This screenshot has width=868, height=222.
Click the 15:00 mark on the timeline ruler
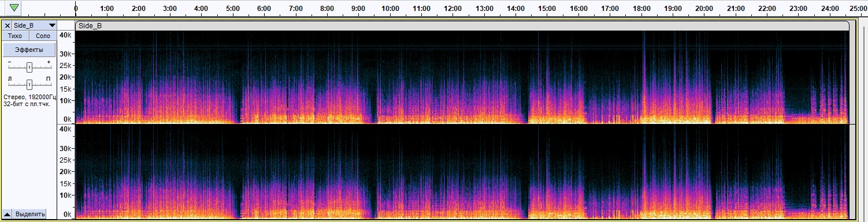(547, 9)
